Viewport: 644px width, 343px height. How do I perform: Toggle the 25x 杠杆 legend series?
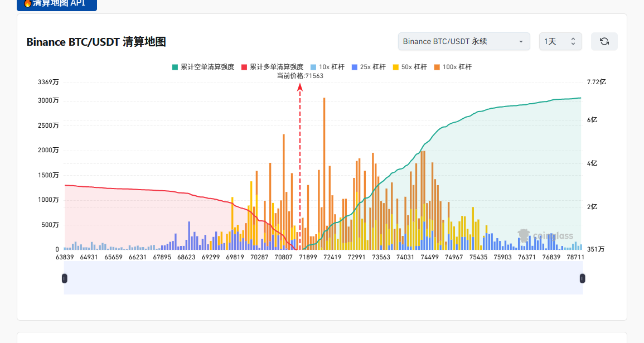[369, 67]
